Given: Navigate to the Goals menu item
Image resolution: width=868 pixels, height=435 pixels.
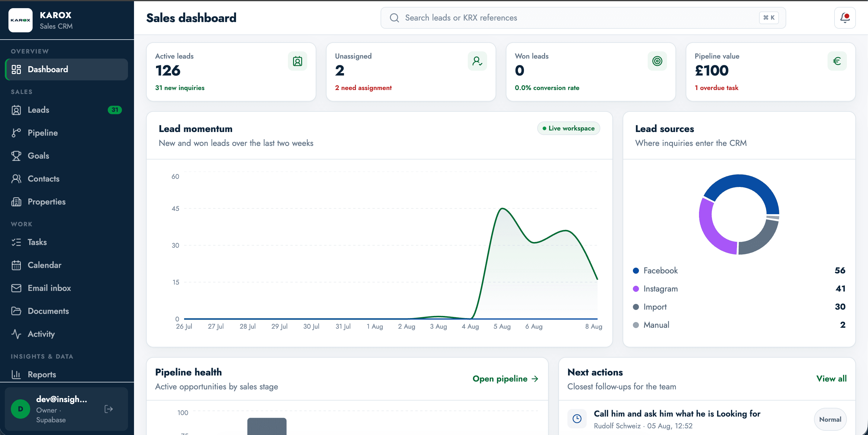Looking at the screenshot, I should pos(66,156).
